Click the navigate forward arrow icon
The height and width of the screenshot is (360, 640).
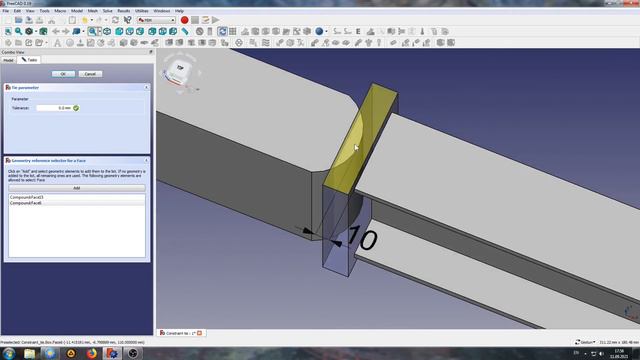pos(66,31)
